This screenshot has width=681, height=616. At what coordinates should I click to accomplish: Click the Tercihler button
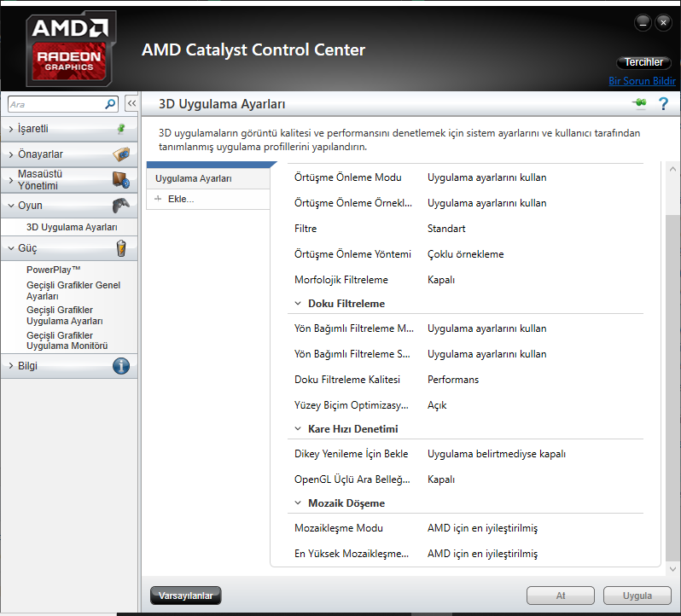643,62
